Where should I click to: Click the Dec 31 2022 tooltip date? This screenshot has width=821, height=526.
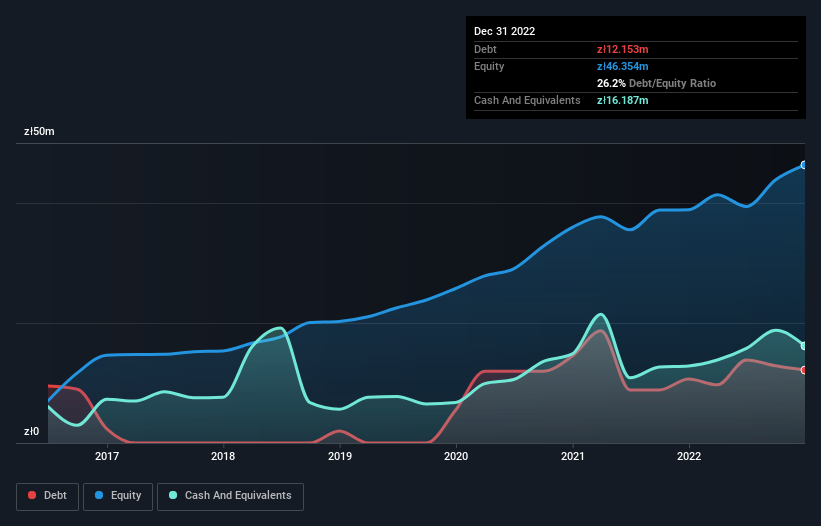[505, 31]
